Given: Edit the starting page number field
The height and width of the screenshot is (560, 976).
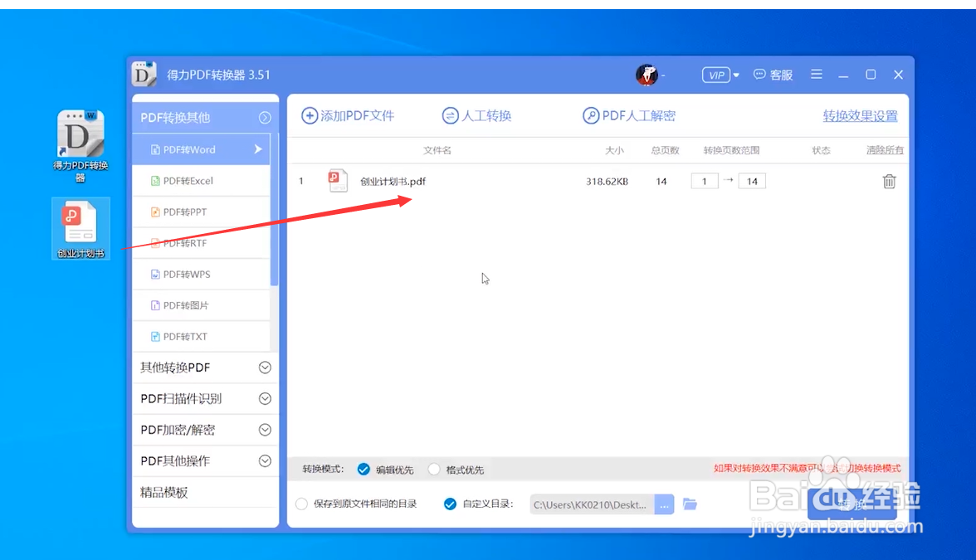Looking at the screenshot, I should pyautogui.click(x=705, y=180).
